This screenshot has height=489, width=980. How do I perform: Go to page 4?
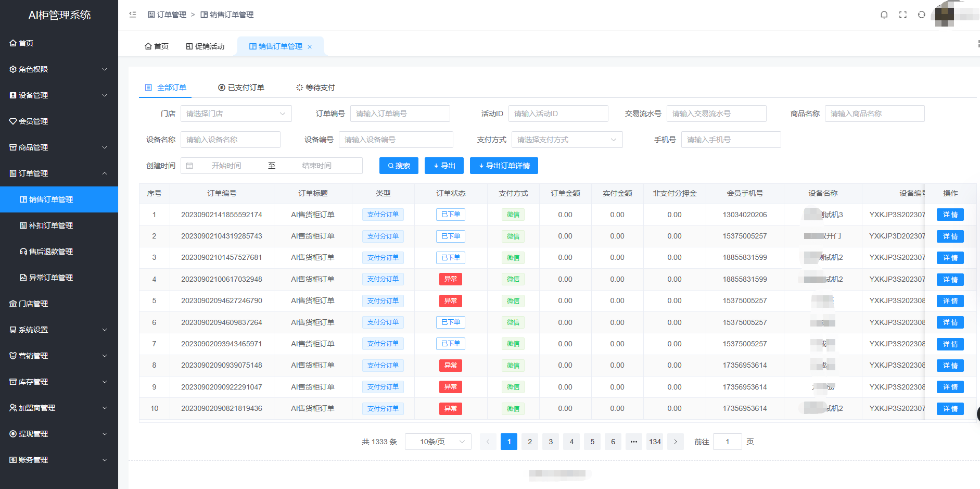tap(571, 442)
